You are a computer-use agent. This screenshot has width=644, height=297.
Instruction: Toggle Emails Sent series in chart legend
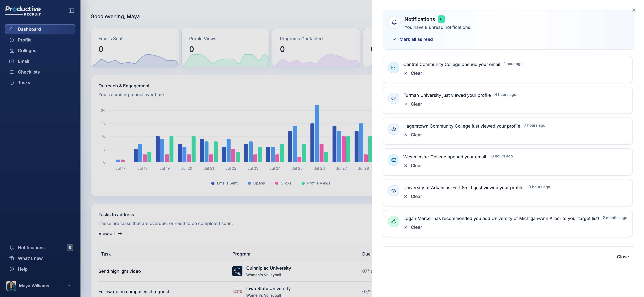tap(224, 183)
